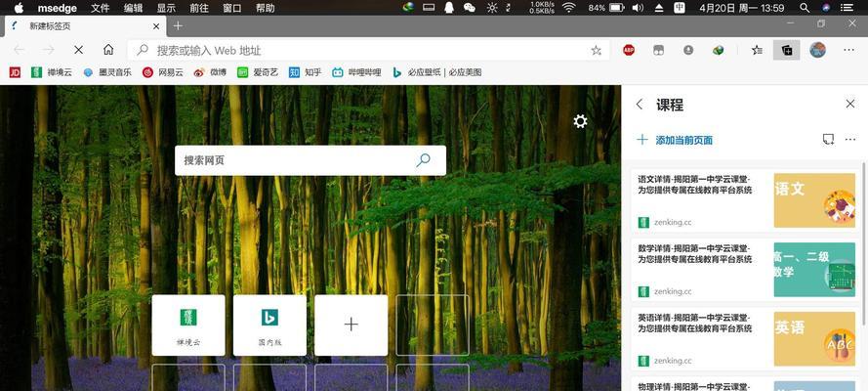Viewport: 868px width, 391px height.
Task: Open a new tab with the plus button
Action: 178,26
